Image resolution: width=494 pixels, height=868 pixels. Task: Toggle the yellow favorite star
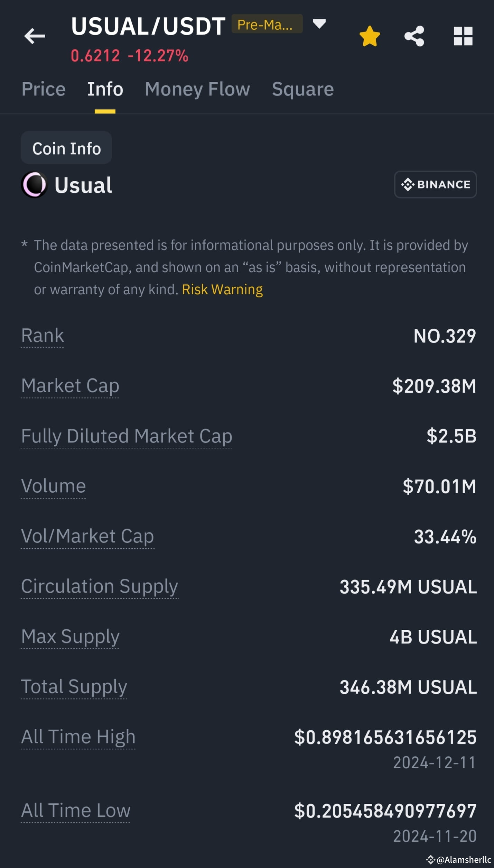pyautogui.click(x=370, y=36)
